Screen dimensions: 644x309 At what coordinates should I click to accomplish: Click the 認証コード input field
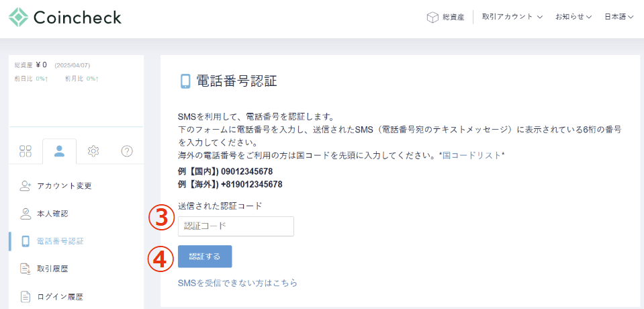[x=236, y=226]
